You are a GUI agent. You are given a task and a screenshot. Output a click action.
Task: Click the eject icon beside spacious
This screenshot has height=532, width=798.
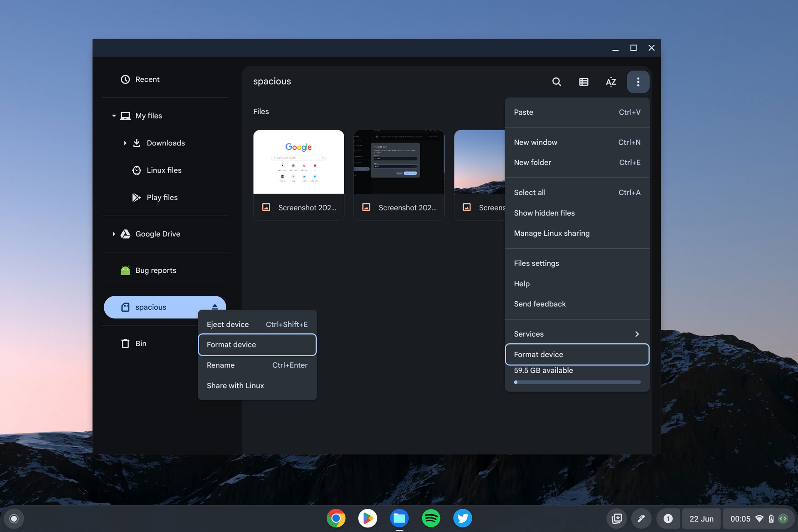[214, 307]
